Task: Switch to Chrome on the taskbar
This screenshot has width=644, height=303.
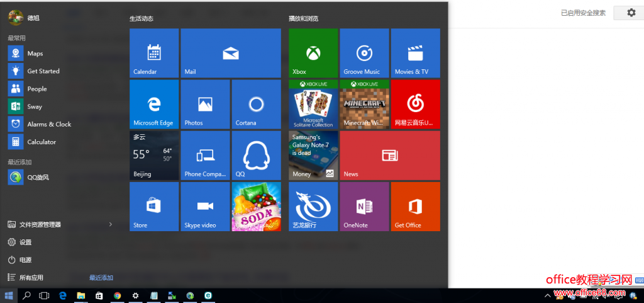Action: (x=118, y=295)
